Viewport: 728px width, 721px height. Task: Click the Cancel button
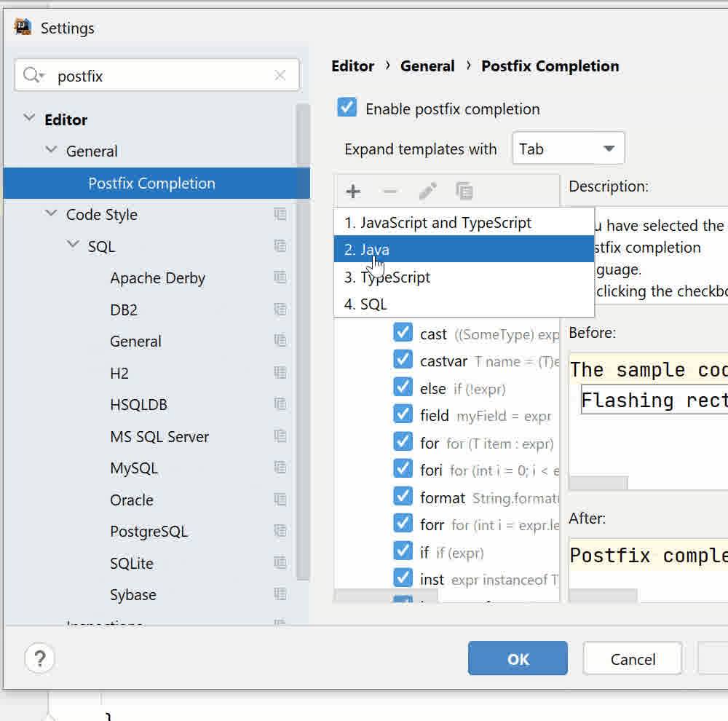(633, 658)
